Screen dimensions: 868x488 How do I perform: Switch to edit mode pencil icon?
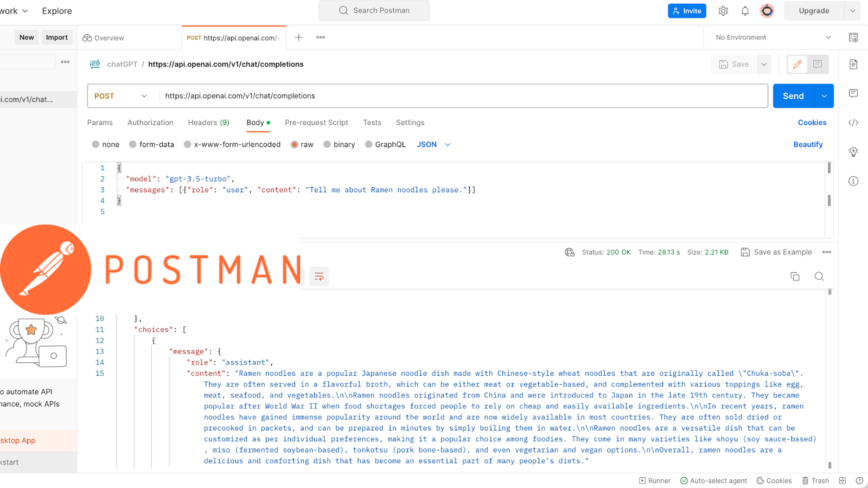(797, 64)
